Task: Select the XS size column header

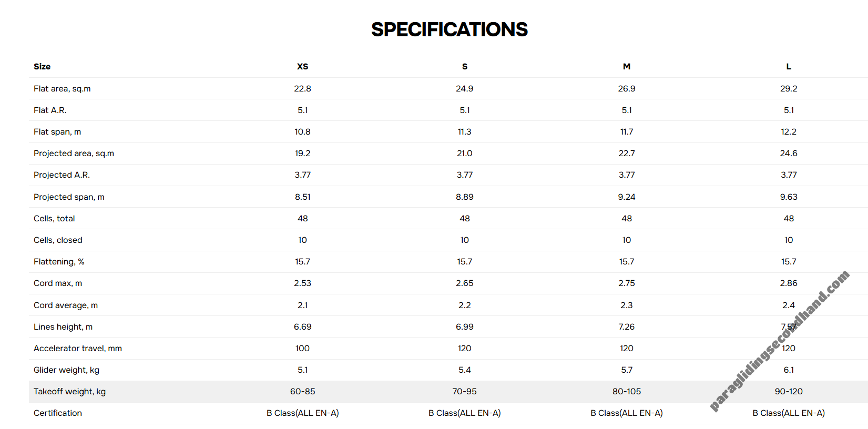Action: (x=302, y=67)
